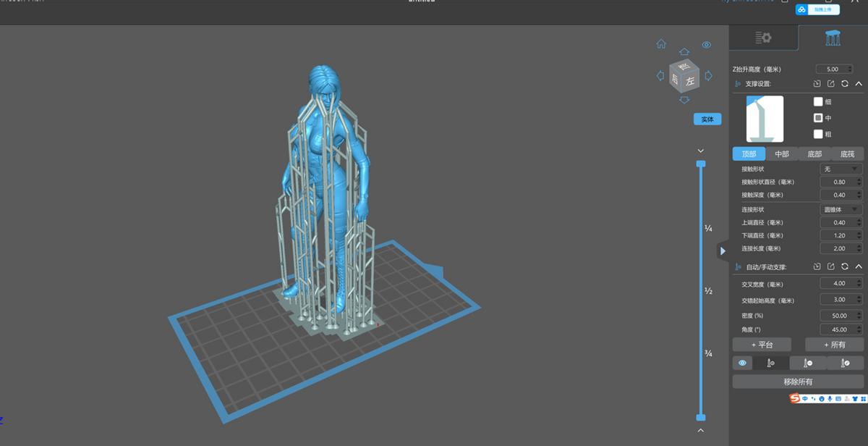868x446 pixels.
Task: Enable the 细 fine support checkbox
Action: coord(817,102)
